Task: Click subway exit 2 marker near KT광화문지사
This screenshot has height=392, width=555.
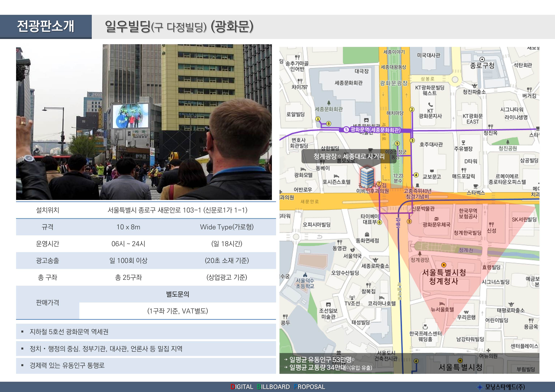Action: (x=412, y=109)
